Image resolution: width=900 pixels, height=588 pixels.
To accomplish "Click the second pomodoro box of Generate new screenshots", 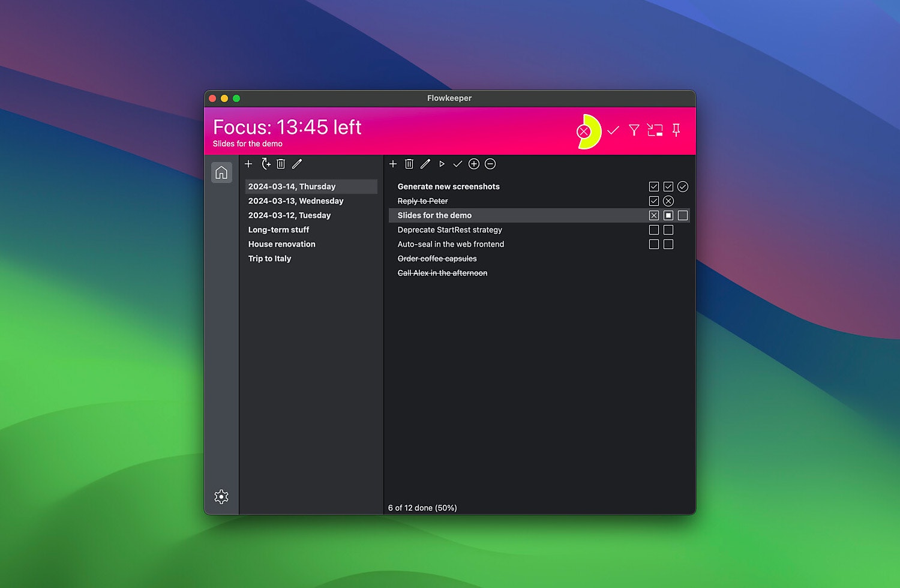I will 668,187.
